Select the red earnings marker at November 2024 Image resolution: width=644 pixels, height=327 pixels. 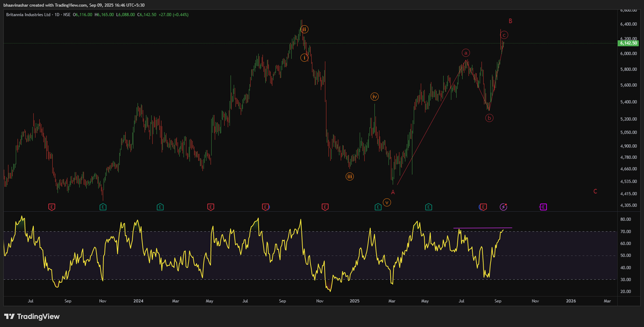325,206
